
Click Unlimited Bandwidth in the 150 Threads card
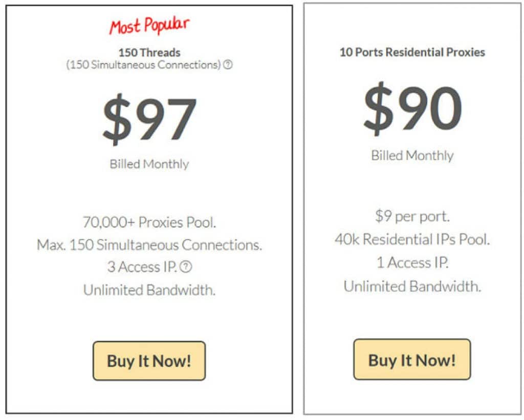tap(149, 290)
